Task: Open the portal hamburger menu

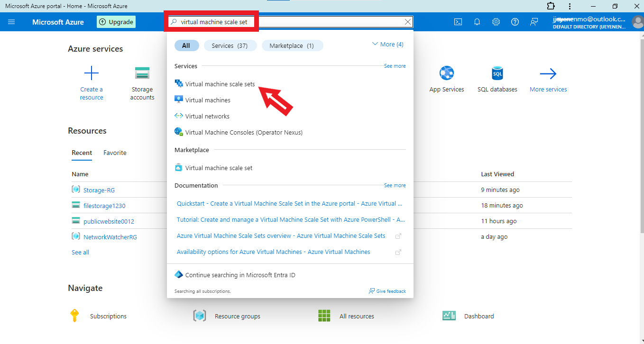Action: pyautogui.click(x=11, y=22)
